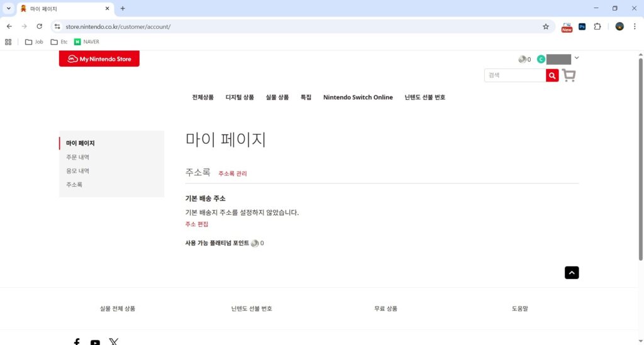Open 주문 내역 in the sidebar

pos(78,157)
